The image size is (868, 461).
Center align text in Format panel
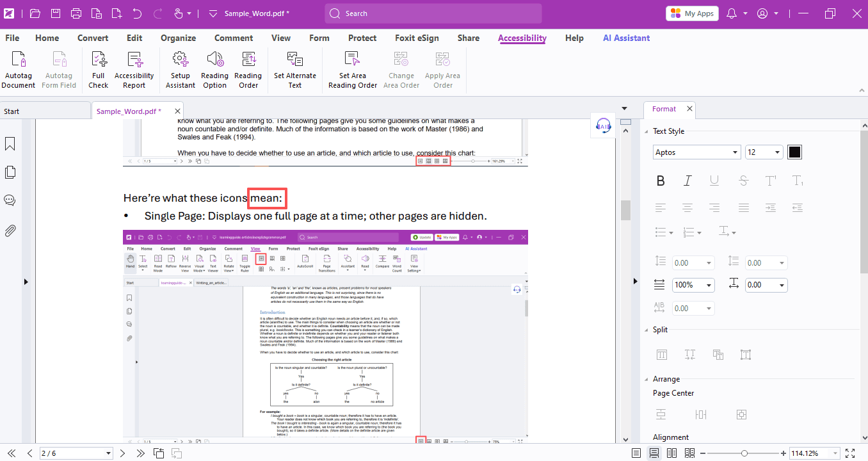(x=687, y=207)
